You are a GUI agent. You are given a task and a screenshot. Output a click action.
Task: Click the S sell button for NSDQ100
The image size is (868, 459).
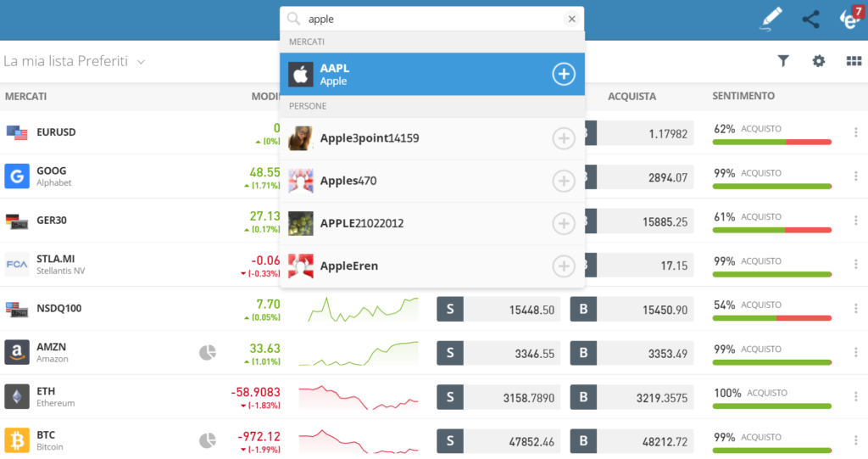point(450,310)
